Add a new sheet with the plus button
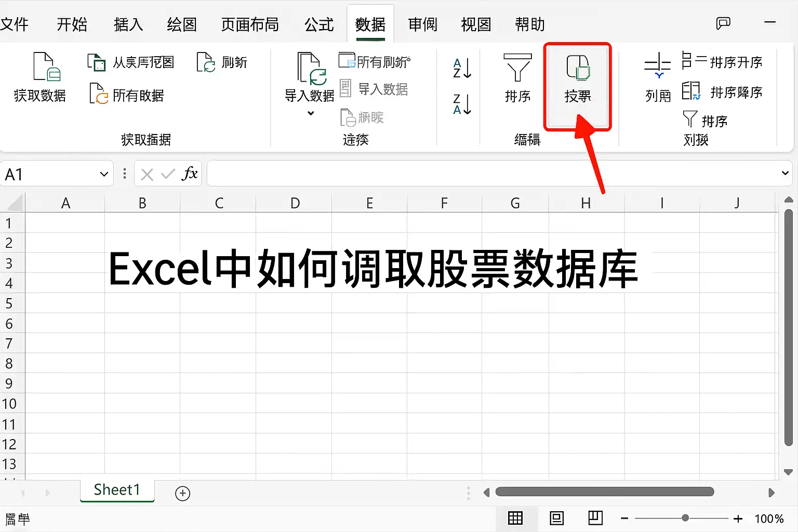 pyautogui.click(x=182, y=493)
